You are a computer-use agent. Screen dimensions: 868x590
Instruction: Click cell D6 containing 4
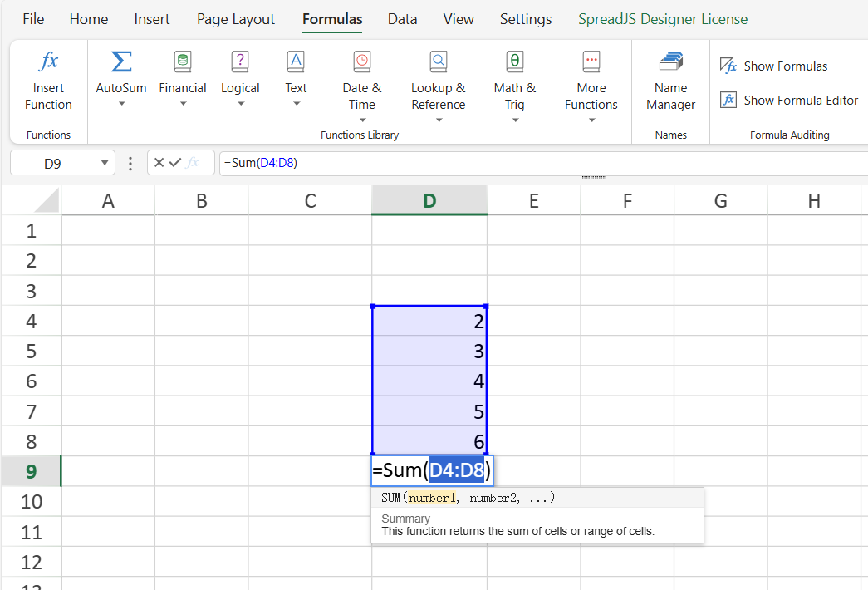coord(429,381)
